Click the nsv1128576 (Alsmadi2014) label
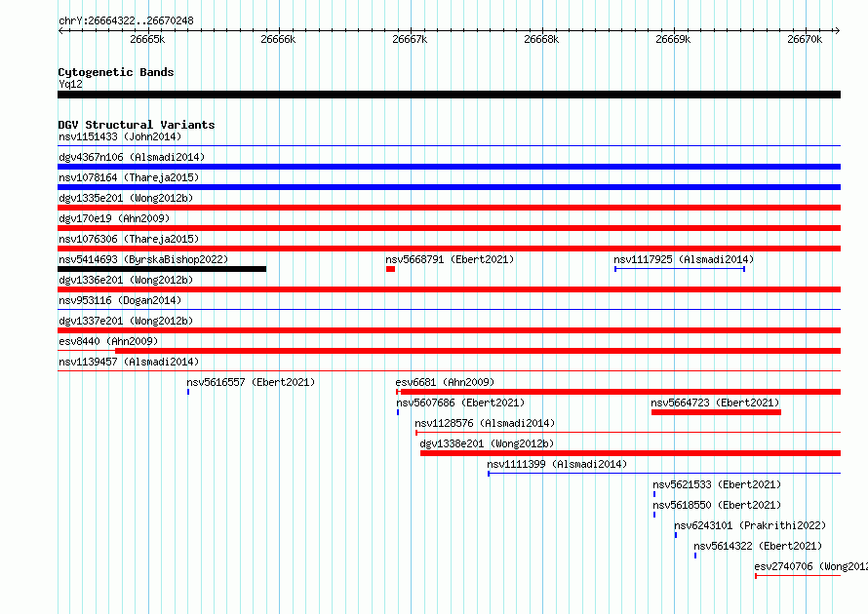This screenshot has height=614, width=868. click(485, 423)
